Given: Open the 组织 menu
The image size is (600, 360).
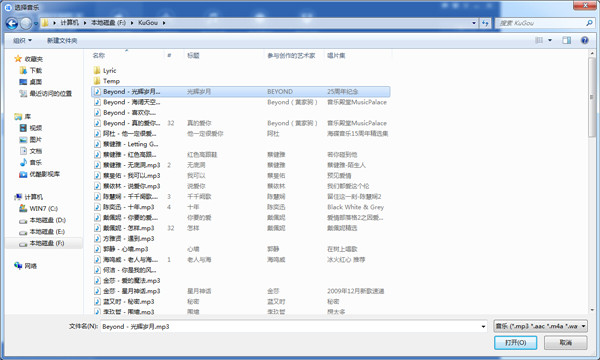Looking at the screenshot, I should 23,40.
